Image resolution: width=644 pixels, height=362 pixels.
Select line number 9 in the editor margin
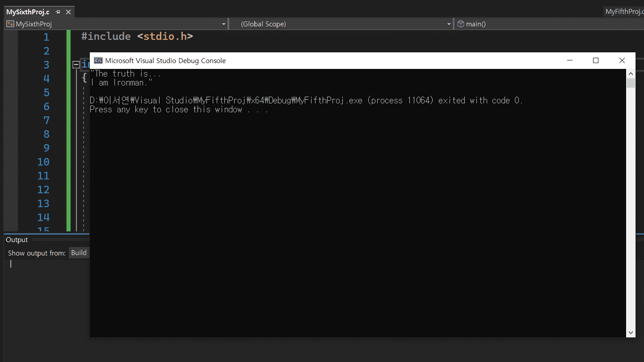(x=46, y=148)
